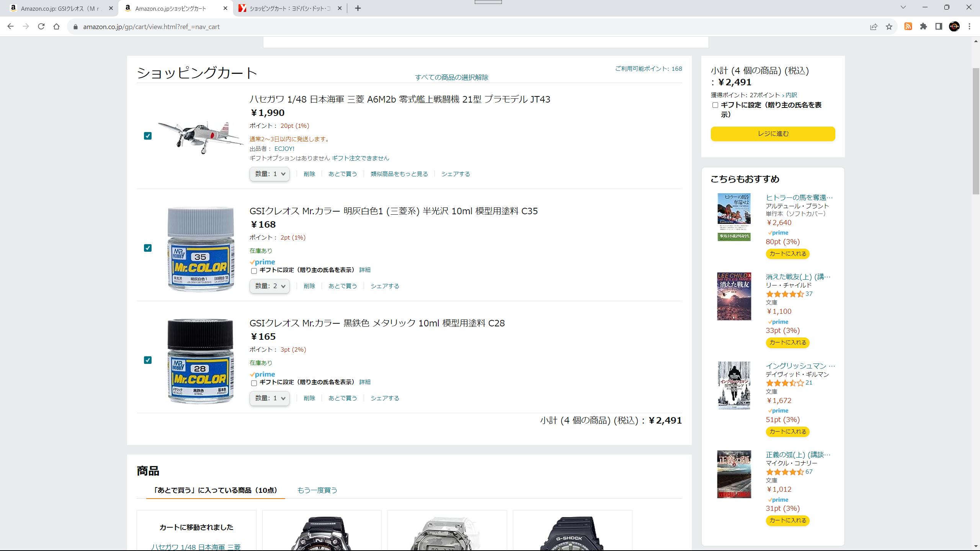This screenshot has width=980, height=551.
Task: Switch to the ヨドバシ shopping cart tab
Action: pos(290,8)
